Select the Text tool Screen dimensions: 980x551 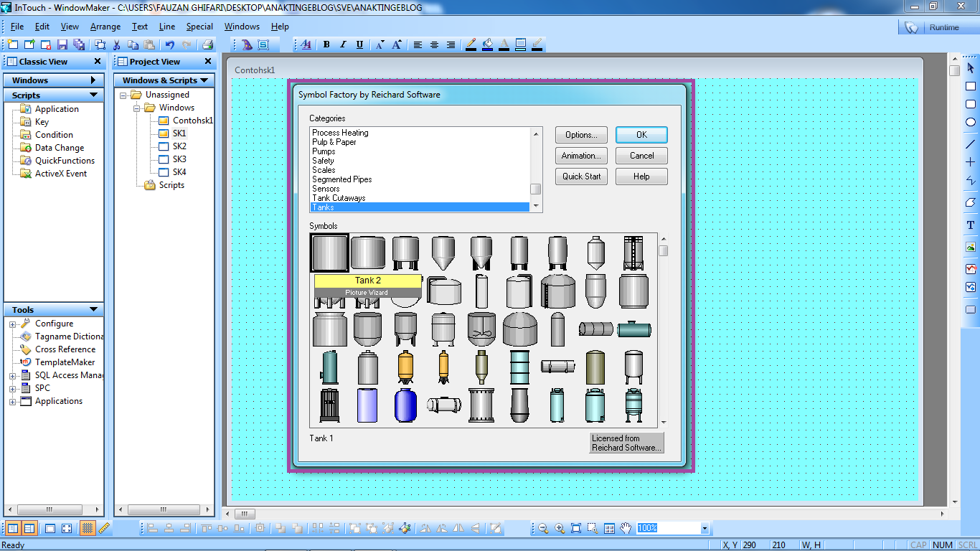(971, 225)
